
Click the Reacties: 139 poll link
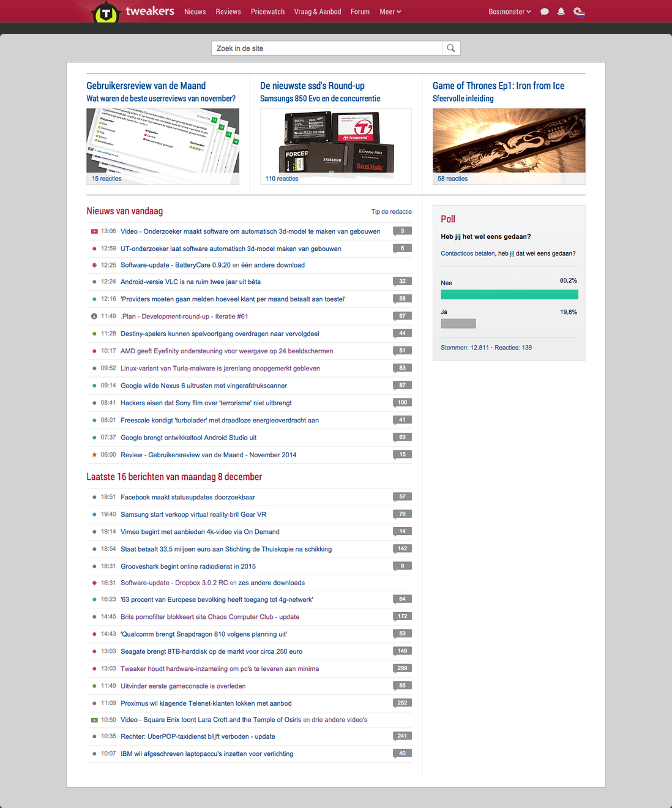pyautogui.click(x=513, y=348)
